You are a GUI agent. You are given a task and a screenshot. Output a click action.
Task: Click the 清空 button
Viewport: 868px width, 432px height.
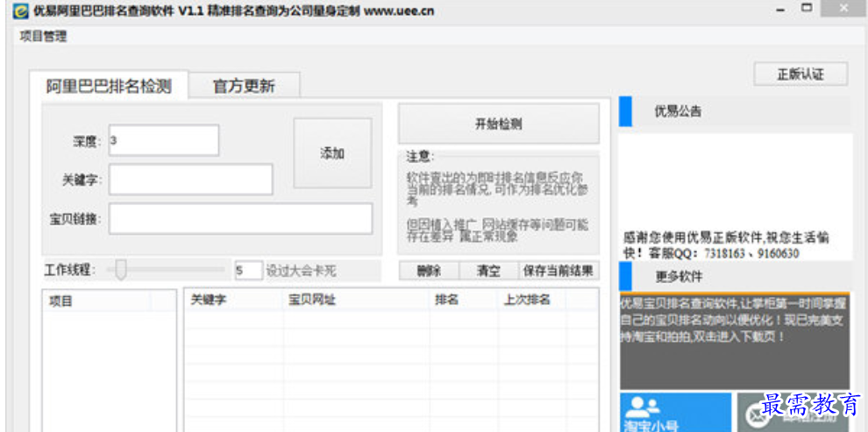(489, 271)
